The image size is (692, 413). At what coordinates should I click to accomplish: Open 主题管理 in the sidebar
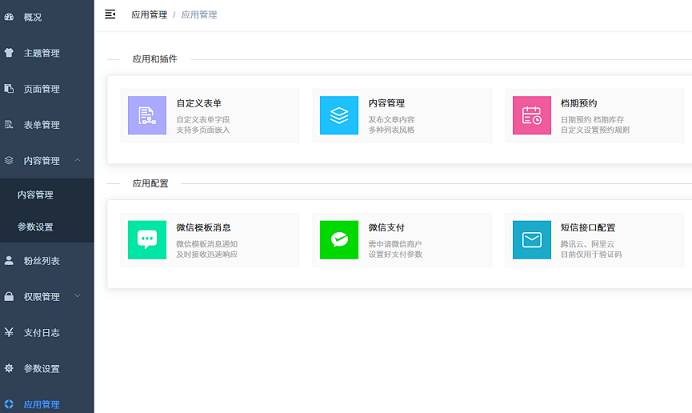point(41,53)
